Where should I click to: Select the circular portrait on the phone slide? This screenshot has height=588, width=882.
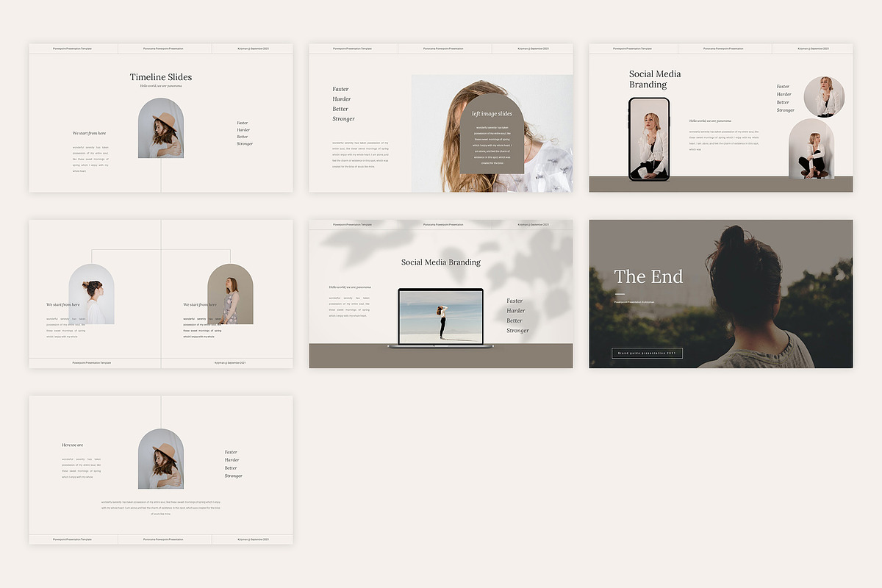coord(824,97)
